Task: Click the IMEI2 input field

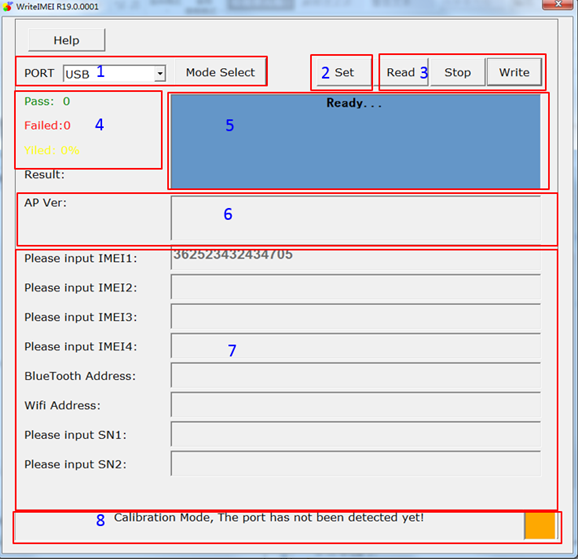Action: point(356,287)
